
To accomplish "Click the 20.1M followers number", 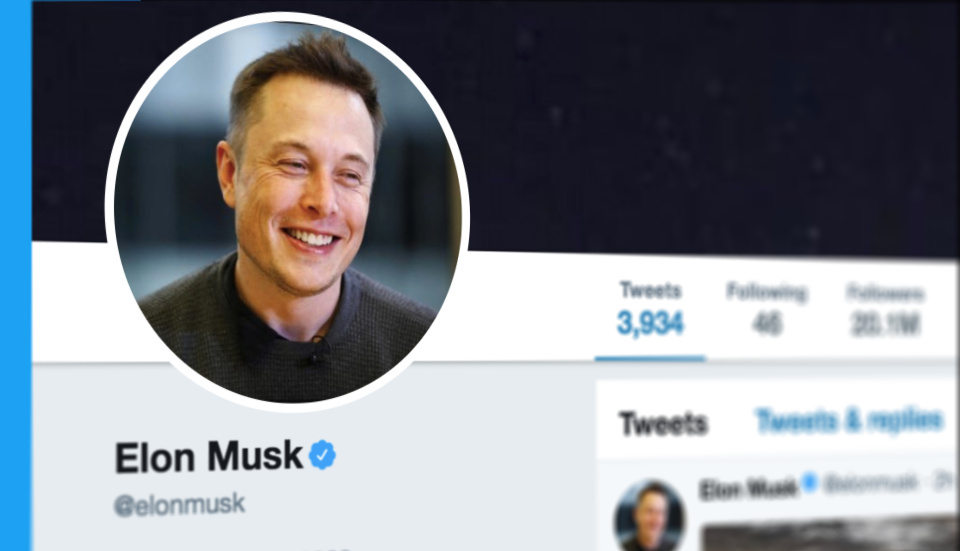I will tap(885, 324).
